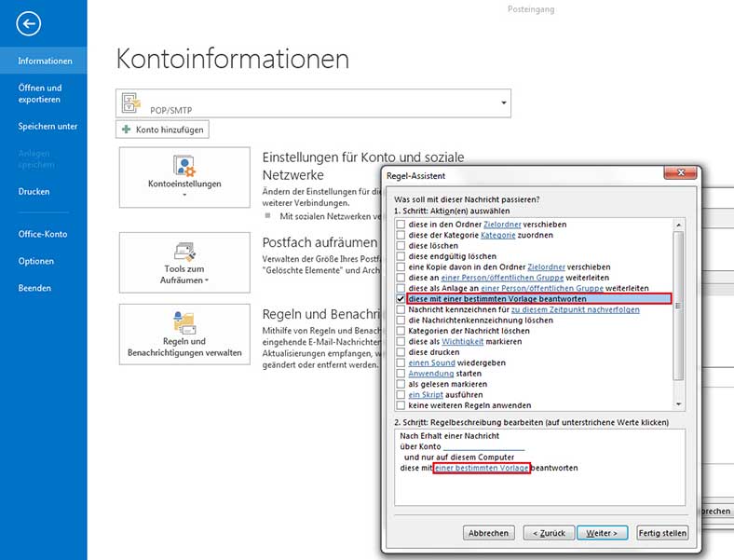Viewport: 734px width, 560px height.
Task: Check 'diese als Anlage an' weiterleiten checkbox
Action: (401, 288)
